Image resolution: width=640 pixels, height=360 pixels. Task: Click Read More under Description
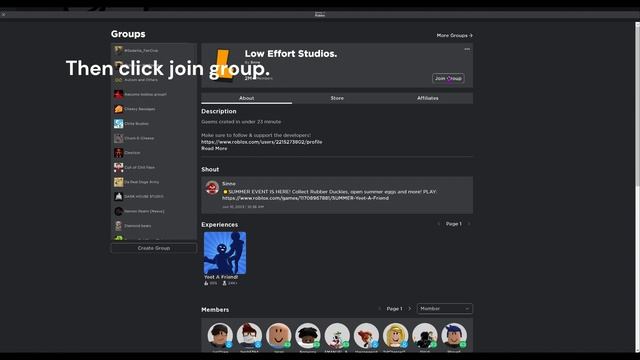click(214, 149)
